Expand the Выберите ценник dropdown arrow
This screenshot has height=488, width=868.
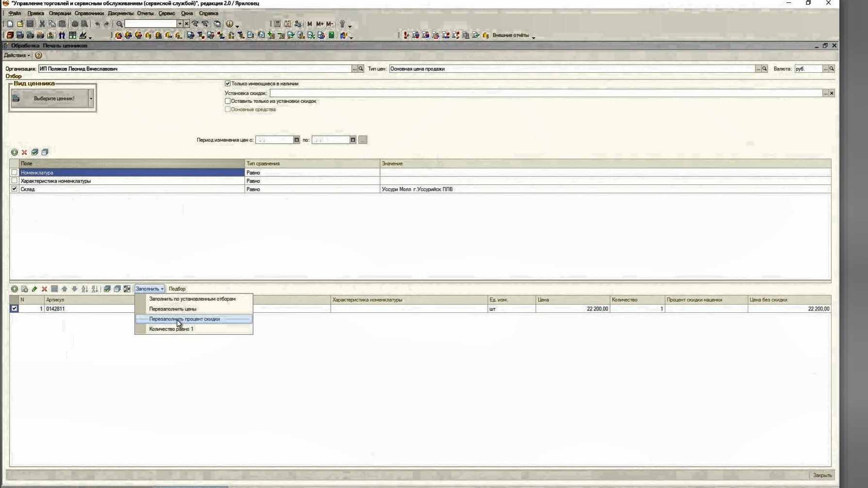[x=91, y=98]
